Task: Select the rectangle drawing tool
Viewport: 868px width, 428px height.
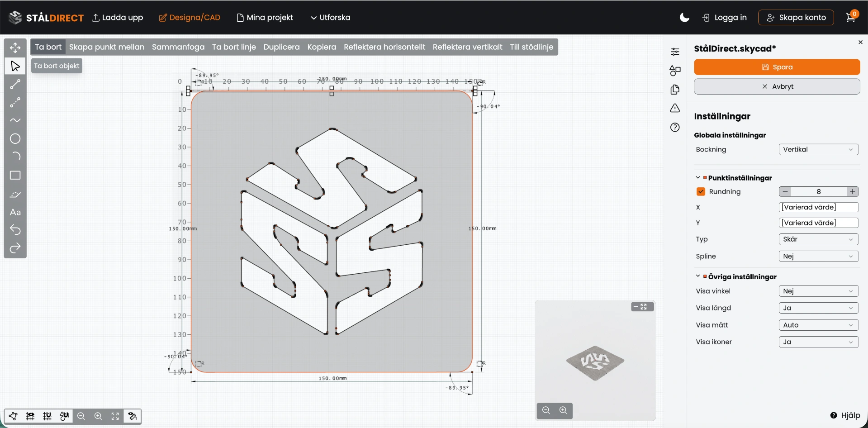Action: click(15, 175)
